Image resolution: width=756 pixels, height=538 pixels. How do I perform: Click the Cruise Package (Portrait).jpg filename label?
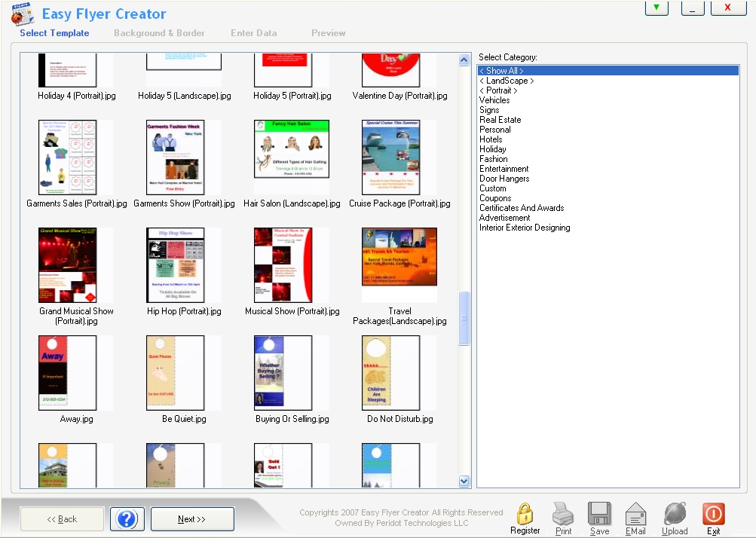(399, 203)
